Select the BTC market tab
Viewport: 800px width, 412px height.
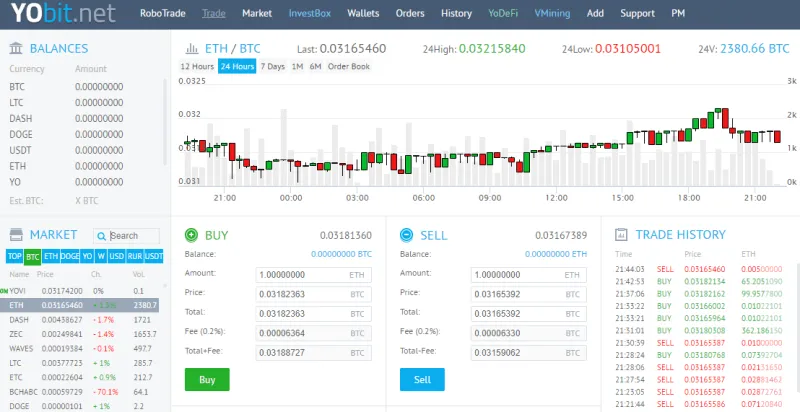coord(32,256)
